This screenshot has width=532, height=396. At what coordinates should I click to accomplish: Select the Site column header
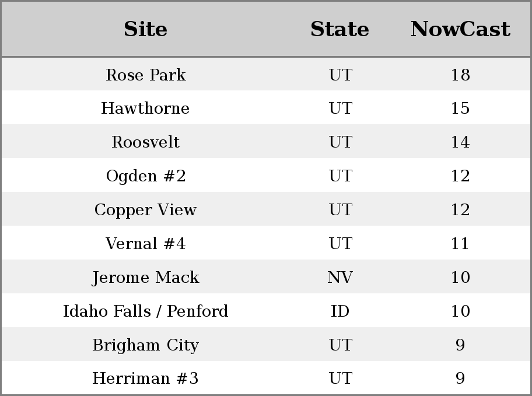tap(146, 29)
